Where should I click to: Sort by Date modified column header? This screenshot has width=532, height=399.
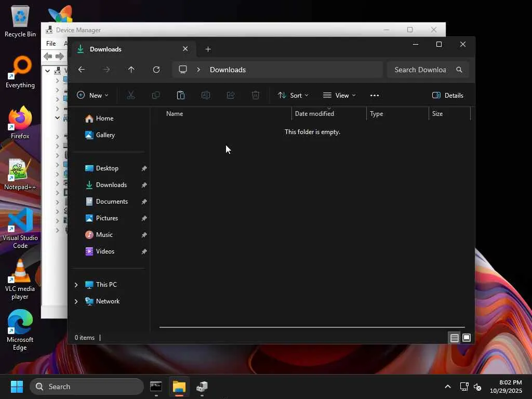coord(329,114)
